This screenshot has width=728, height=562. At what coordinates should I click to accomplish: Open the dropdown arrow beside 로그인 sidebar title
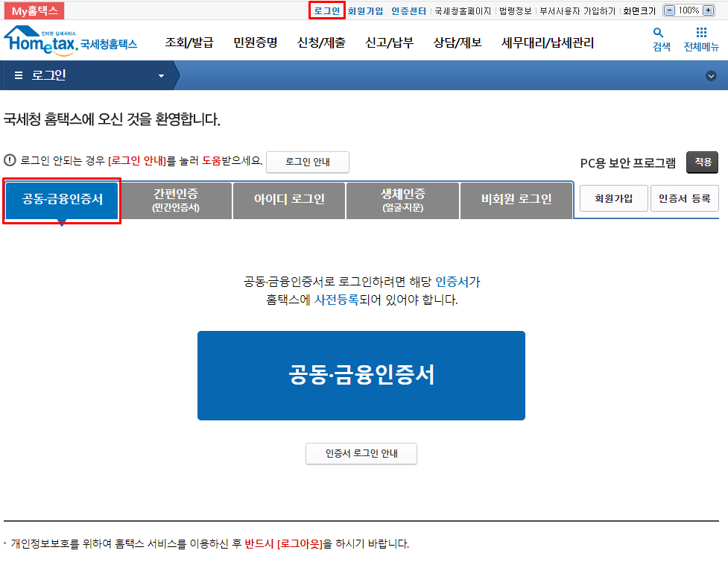click(159, 75)
